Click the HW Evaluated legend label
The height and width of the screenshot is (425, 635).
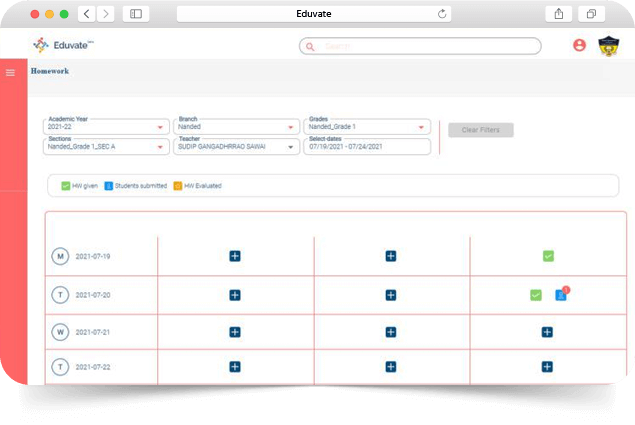pyautogui.click(x=203, y=186)
